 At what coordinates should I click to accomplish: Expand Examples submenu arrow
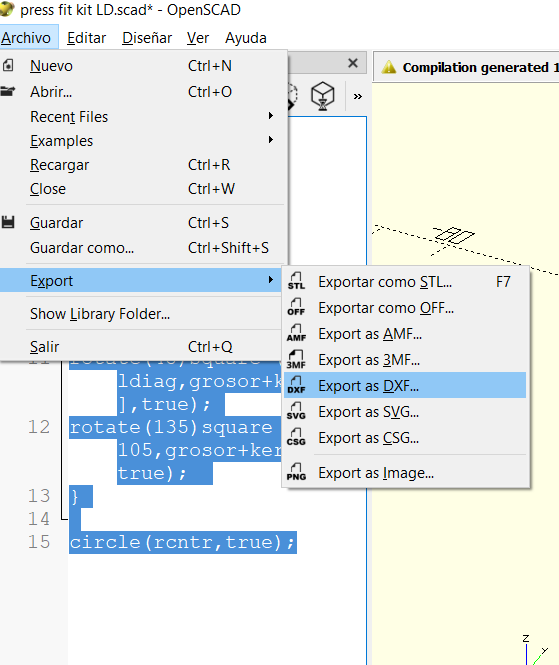coord(271,140)
